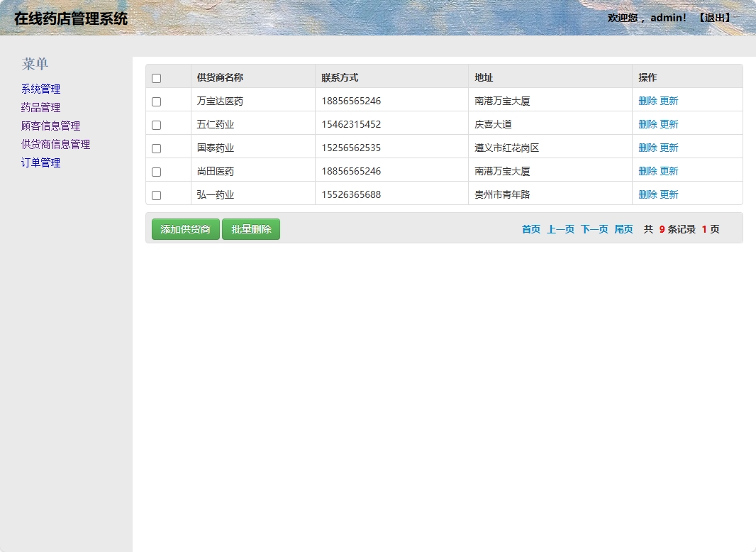Jump to 尾页 last page
756x552 pixels.
pyautogui.click(x=623, y=229)
